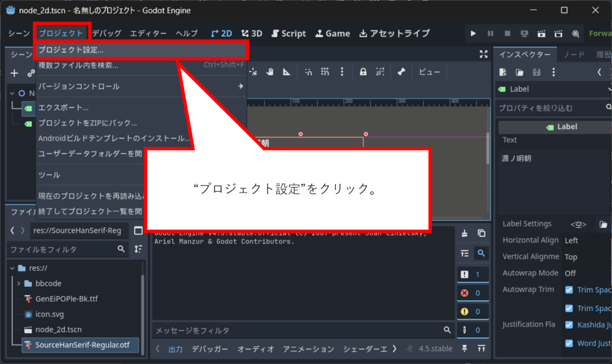Open the Autowrap Mode dropdown
Screen dimensions: 612x364
pos(586,273)
